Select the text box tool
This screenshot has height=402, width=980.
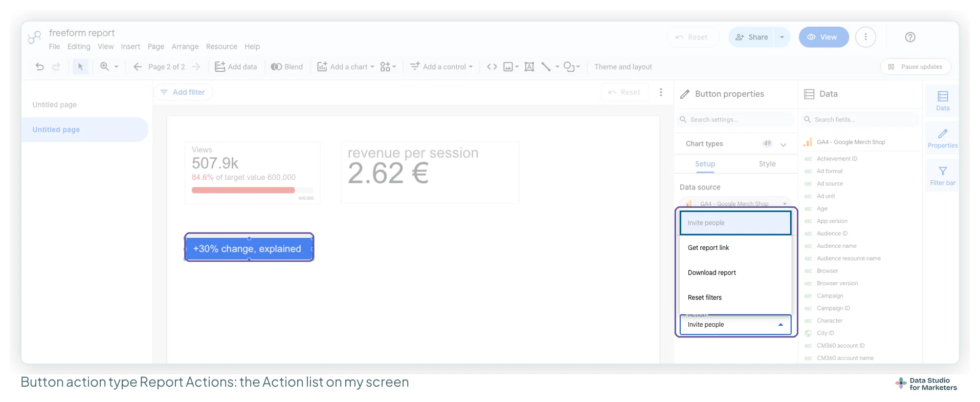tap(529, 67)
